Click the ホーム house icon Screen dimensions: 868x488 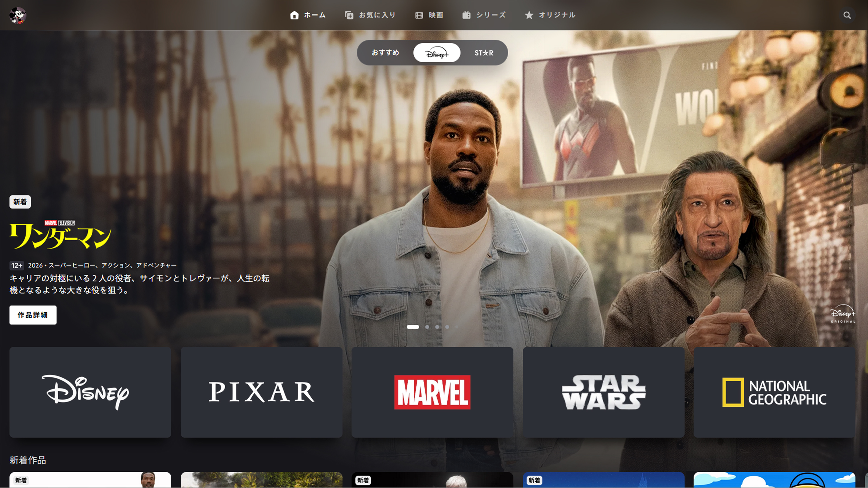click(295, 15)
